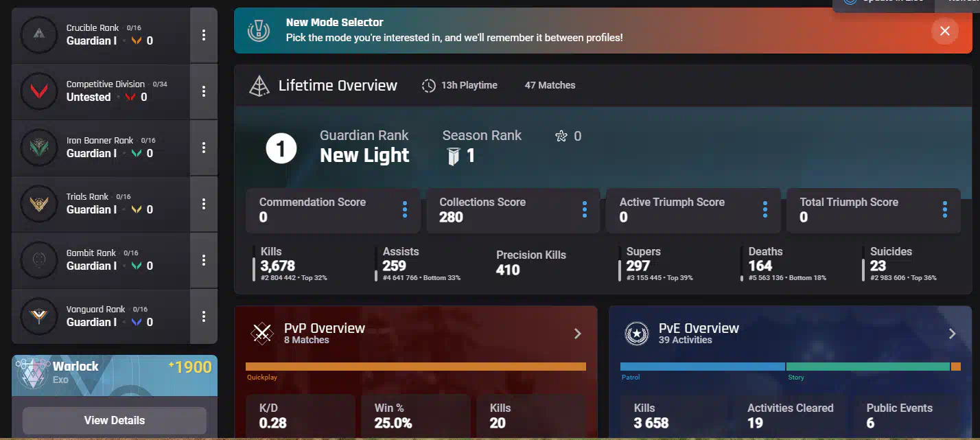Viewport: 980px width, 440px height.
Task: Click the Iron Banner Rank emblem
Action: (39, 147)
